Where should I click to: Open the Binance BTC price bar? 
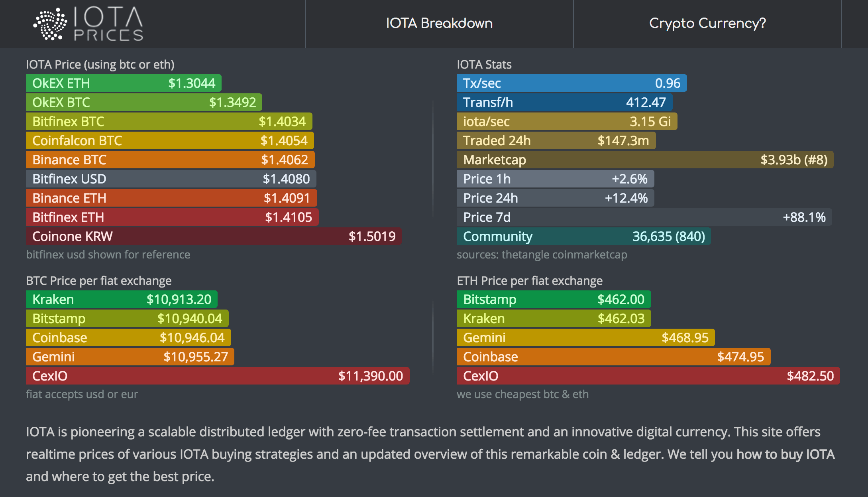click(170, 160)
